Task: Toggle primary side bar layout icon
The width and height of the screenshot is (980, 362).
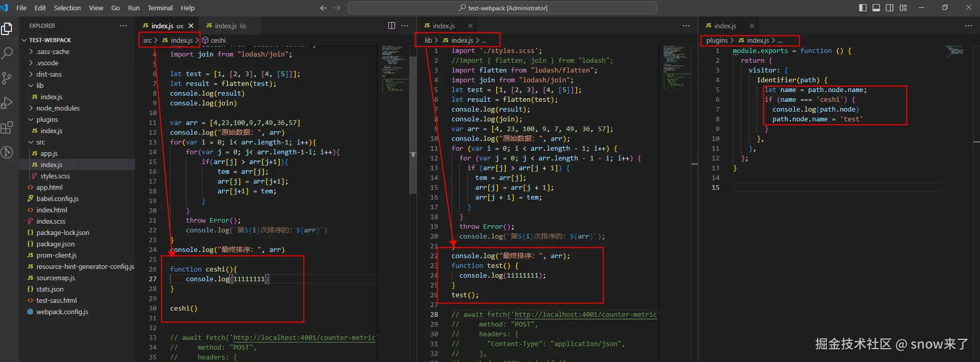Action: 863,8
